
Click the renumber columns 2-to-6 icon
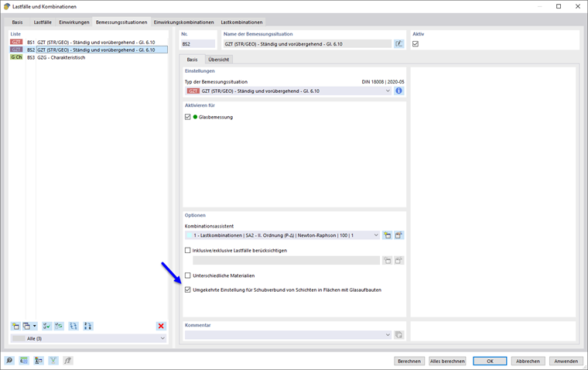pyautogui.click(x=87, y=326)
